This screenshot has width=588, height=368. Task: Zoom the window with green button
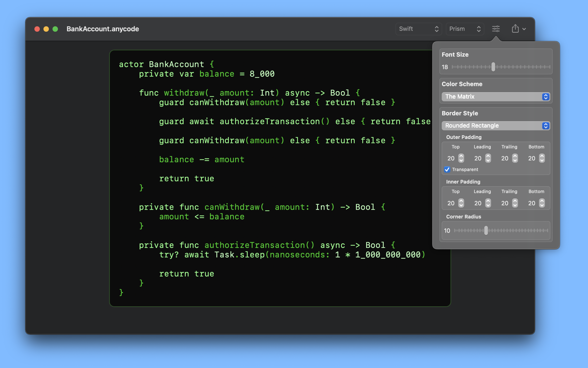[x=55, y=29]
